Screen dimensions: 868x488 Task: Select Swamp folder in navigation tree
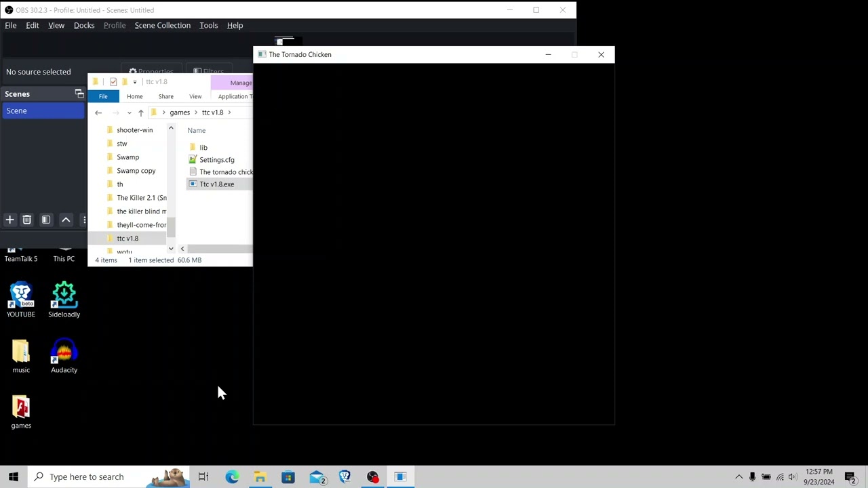click(127, 157)
